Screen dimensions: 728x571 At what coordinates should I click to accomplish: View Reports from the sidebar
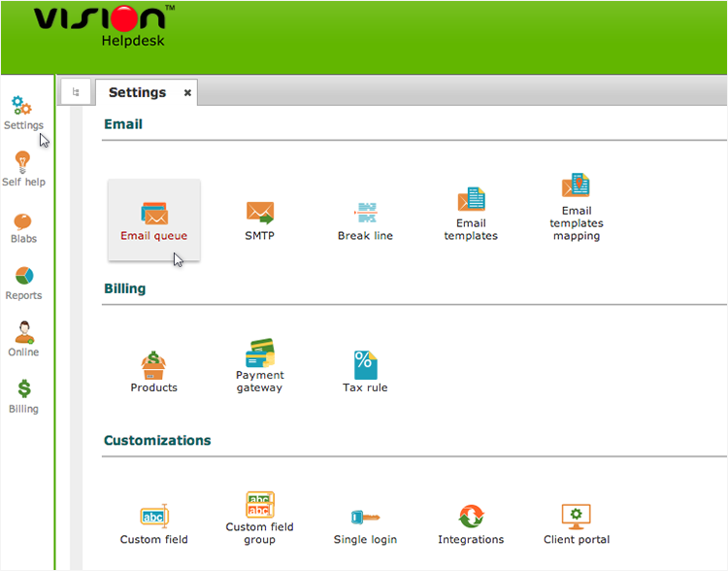pyautogui.click(x=23, y=283)
